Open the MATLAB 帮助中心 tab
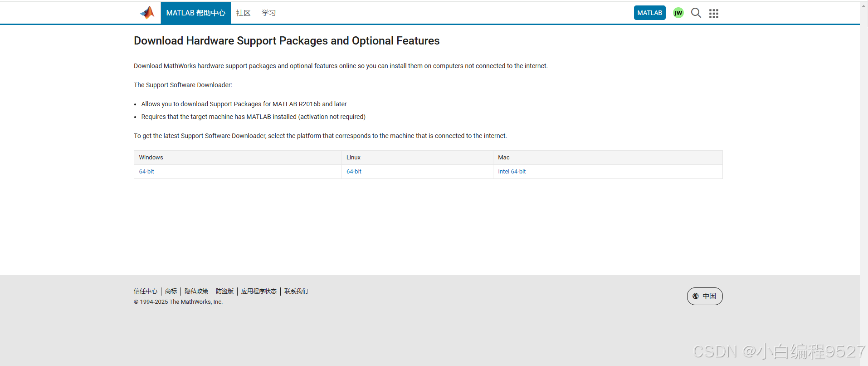Screen dimensions: 868x366 (x=195, y=13)
